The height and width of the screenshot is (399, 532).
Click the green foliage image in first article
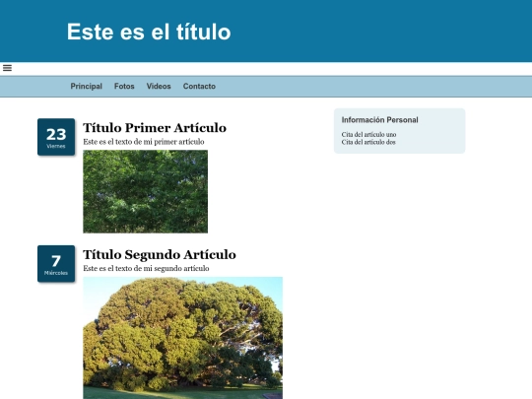click(x=145, y=191)
